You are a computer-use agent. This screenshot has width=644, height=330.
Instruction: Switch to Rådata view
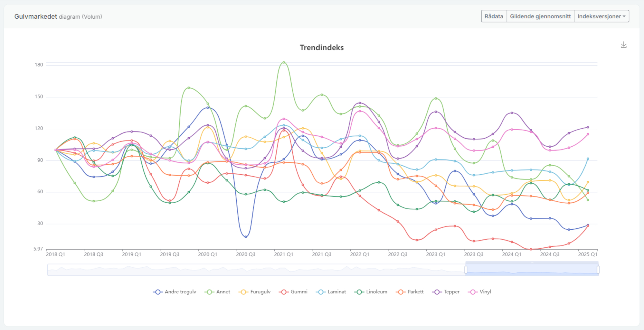pos(494,16)
